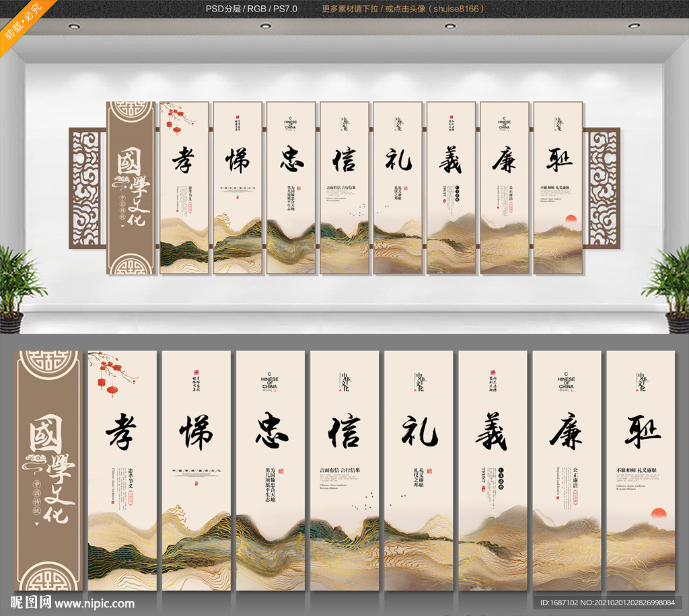Click "中华文化" heading in the lower 礼 panel
689x616 pixels.
[x=420, y=381]
